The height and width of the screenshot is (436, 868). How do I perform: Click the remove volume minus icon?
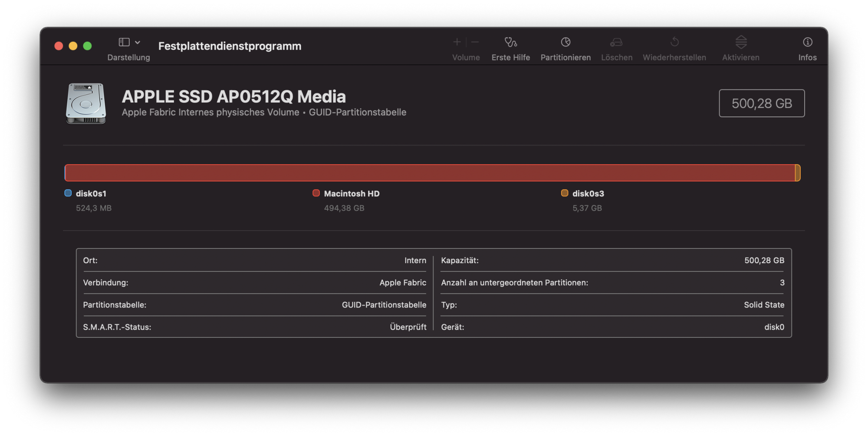(x=475, y=42)
